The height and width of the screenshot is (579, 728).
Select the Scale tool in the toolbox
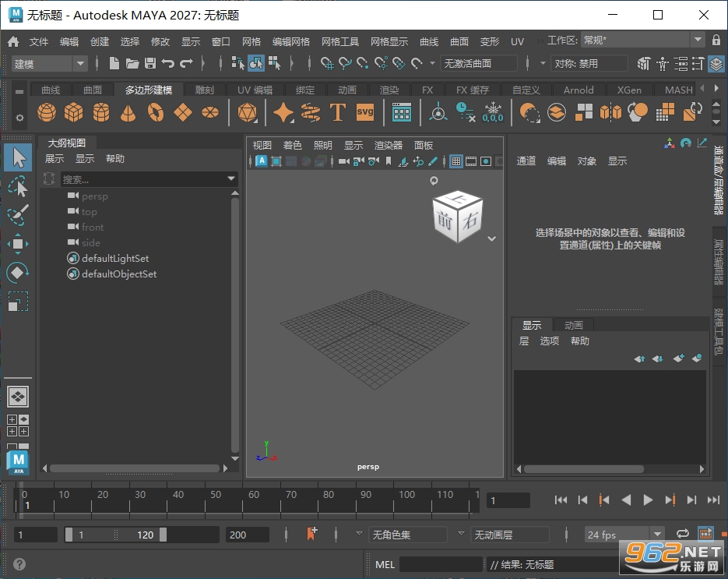coord(18,302)
